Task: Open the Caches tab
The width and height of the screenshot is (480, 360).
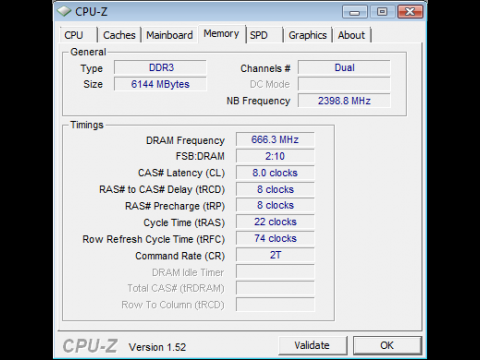Action: tap(119, 35)
